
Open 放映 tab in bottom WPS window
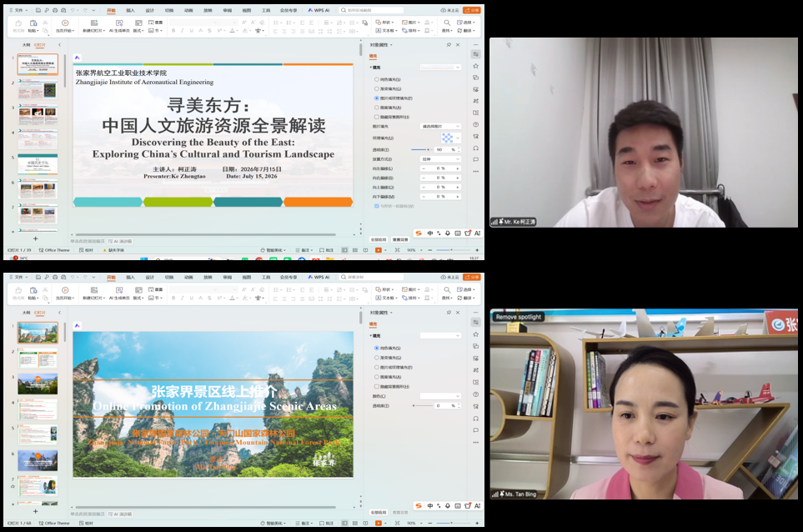click(x=208, y=277)
